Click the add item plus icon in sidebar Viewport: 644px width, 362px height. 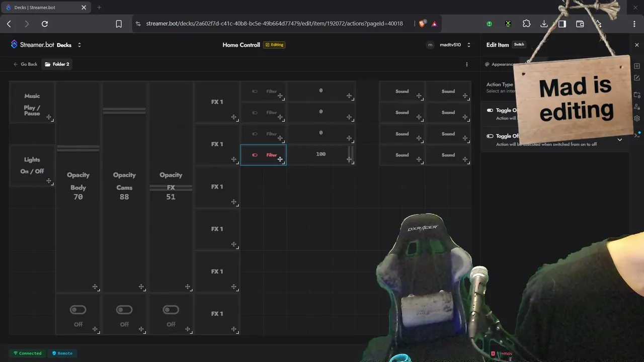pyautogui.click(x=637, y=66)
